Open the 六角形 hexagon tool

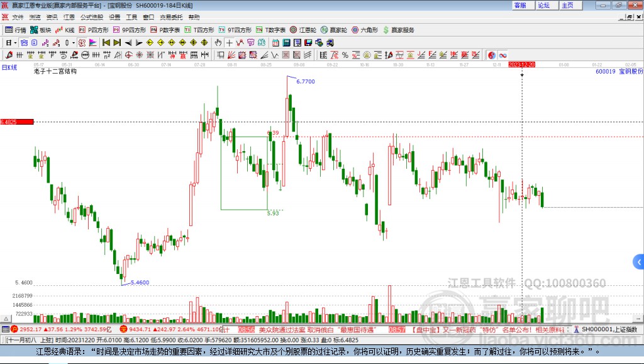pos(365,30)
